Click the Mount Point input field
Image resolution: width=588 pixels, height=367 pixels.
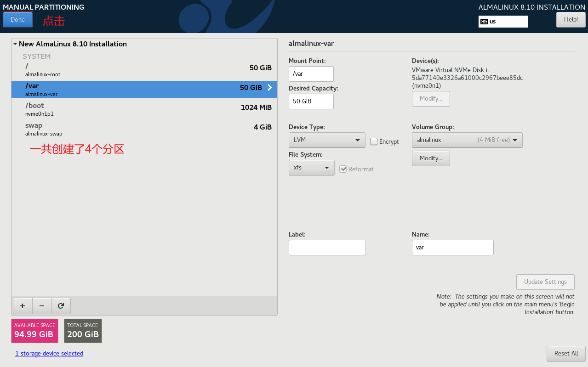[x=311, y=74]
